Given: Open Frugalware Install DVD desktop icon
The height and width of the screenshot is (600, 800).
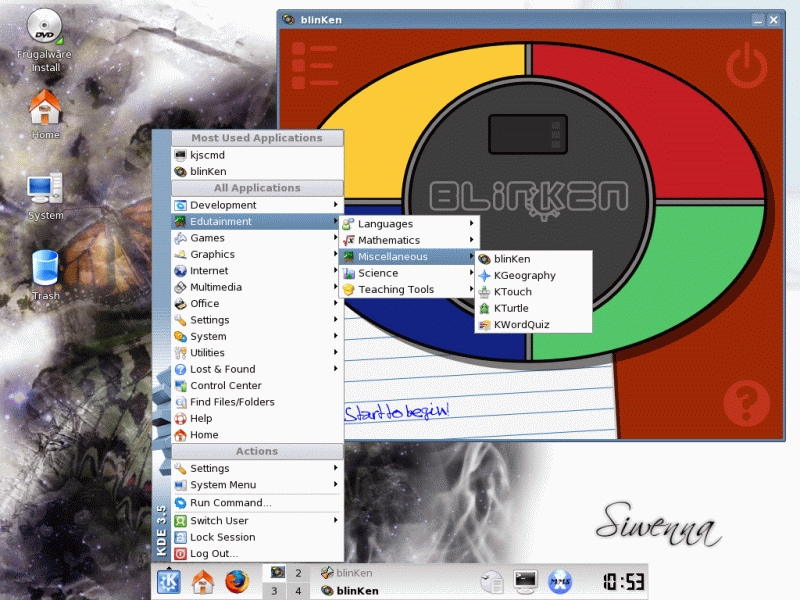Looking at the screenshot, I should click(45, 41).
